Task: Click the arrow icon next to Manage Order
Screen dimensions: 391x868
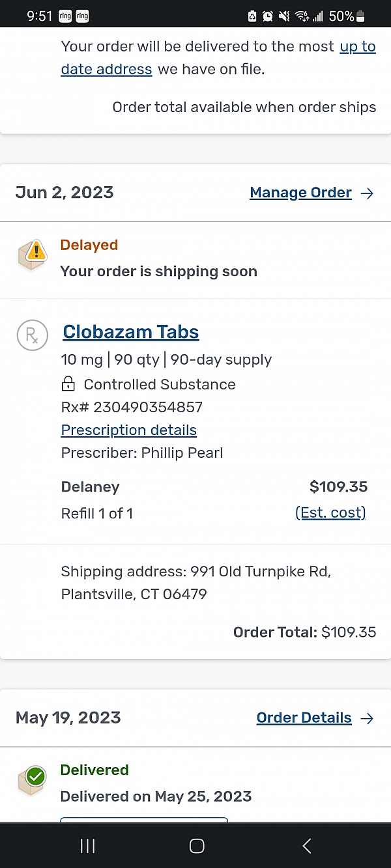Action: [x=367, y=193]
